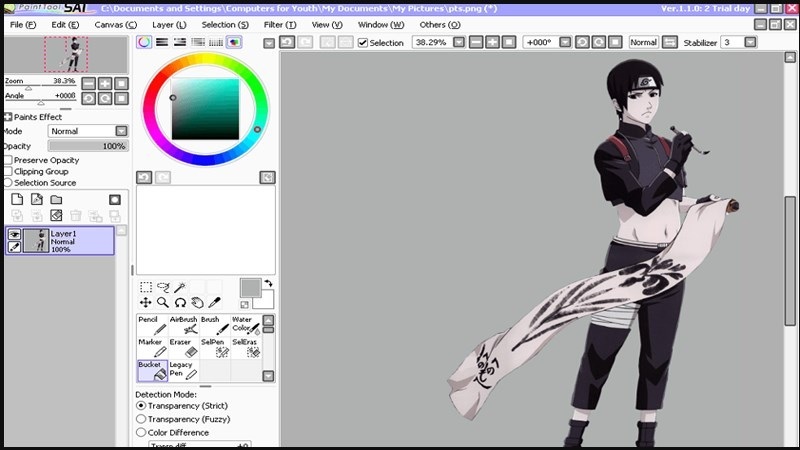
Task: Open the File menu
Action: 23,24
